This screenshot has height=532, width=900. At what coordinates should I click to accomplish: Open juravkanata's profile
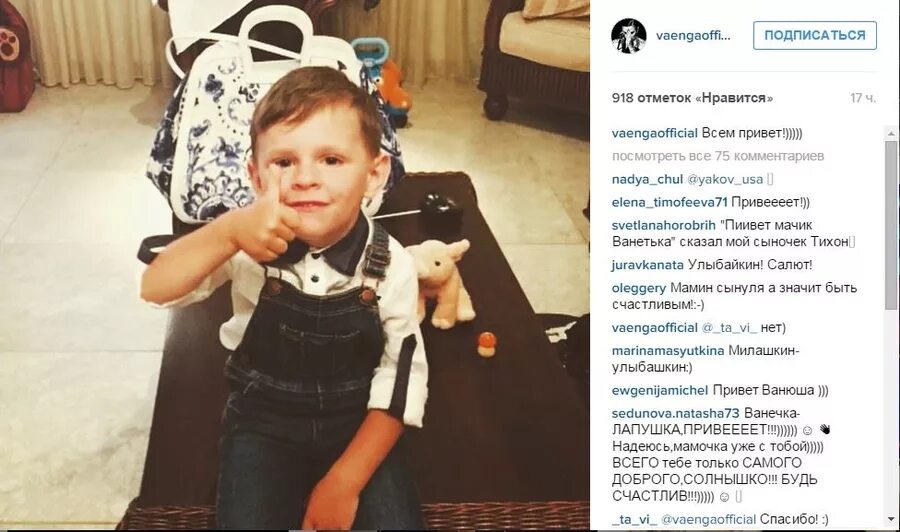[647, 265]
